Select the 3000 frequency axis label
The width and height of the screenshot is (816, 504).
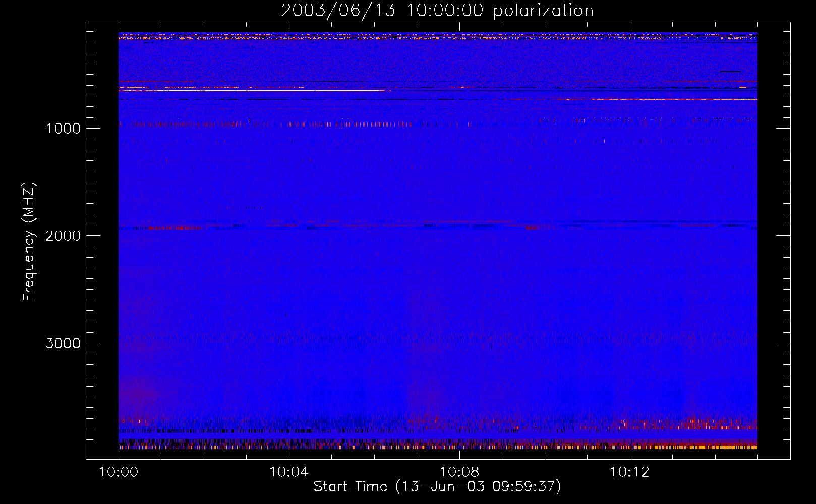63,343
